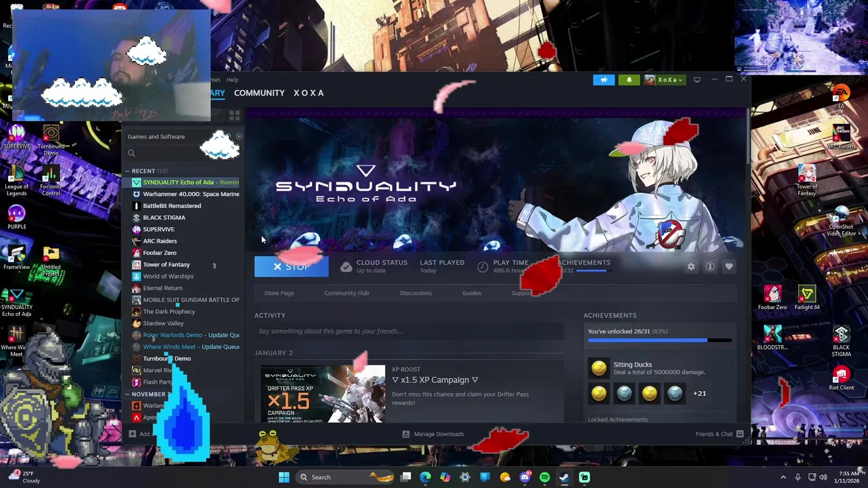Select ARC Raiders in Steam library list
The height and width of the screenshot is (488, 868).
click(185, 241)
